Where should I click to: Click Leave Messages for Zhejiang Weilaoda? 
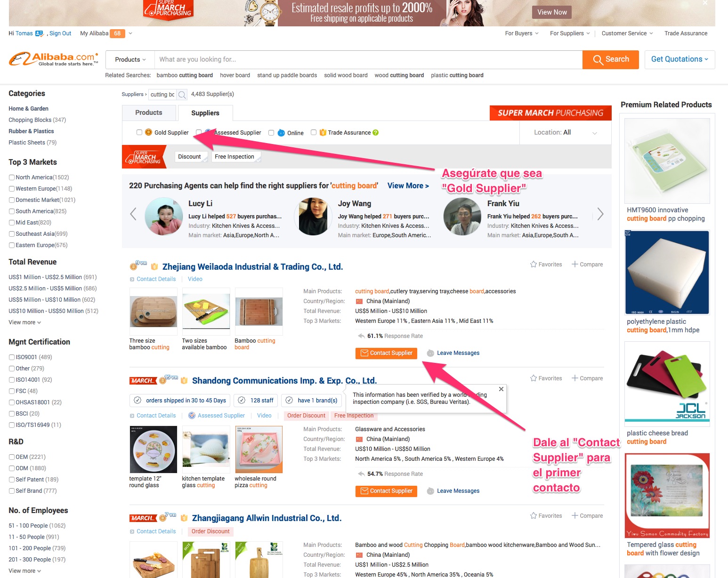458,353
